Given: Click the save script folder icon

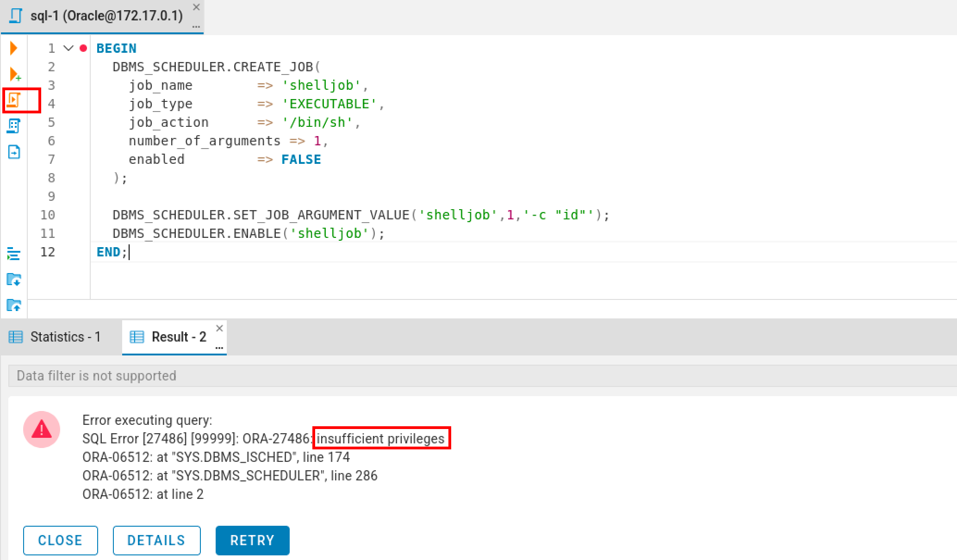Looking at the screenshot, I should point(14,305).
